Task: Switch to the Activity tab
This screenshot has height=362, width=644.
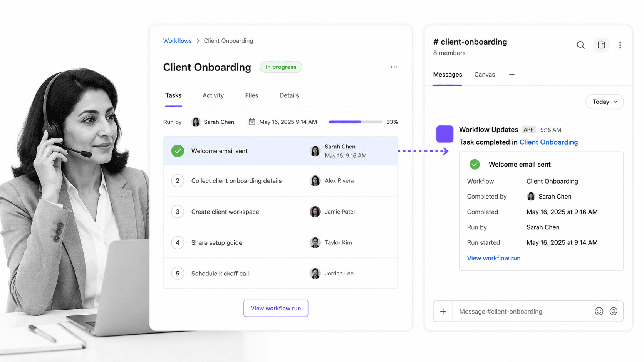Action: coord(213,95)
